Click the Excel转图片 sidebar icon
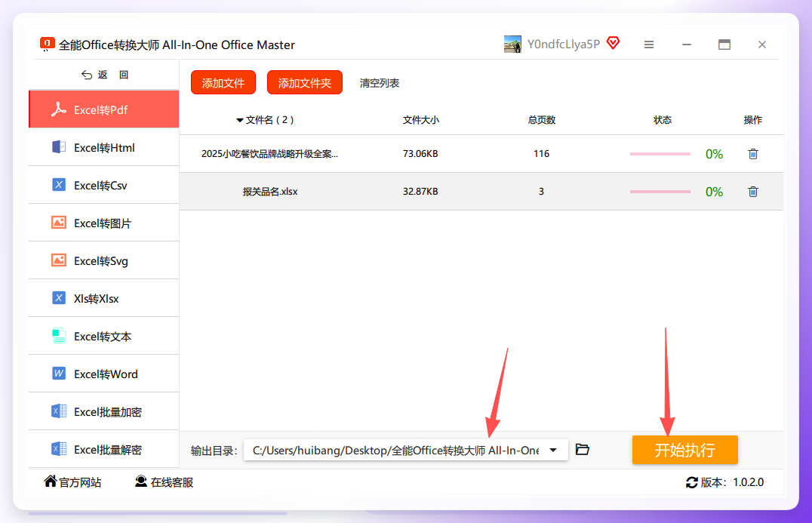 point(59,223)
